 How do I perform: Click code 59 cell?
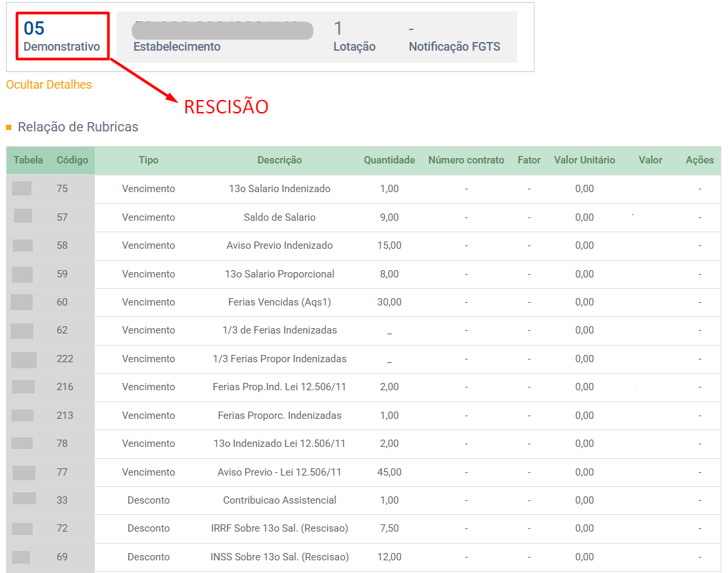[62, 274]
